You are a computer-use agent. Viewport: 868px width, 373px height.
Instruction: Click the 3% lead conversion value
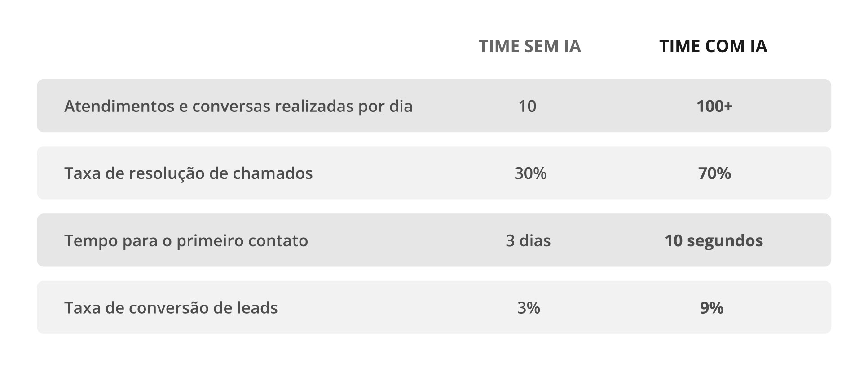point(529,308)
